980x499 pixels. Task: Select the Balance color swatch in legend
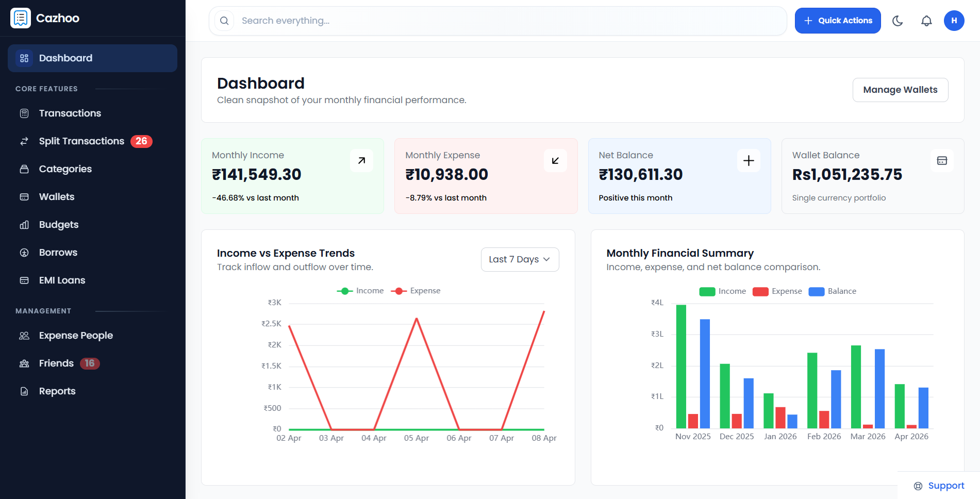[x=817, y=291]
